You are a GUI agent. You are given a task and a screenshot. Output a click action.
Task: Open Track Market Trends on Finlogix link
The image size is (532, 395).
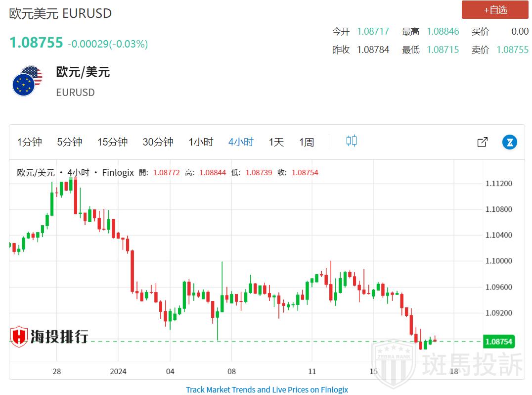(266, 390)
